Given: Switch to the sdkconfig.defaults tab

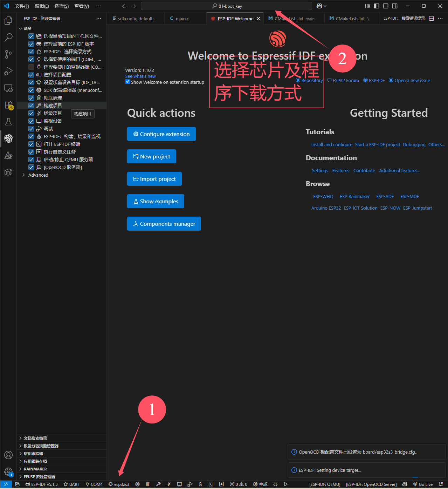Looking at the screenshot, I should pos(136,19).
